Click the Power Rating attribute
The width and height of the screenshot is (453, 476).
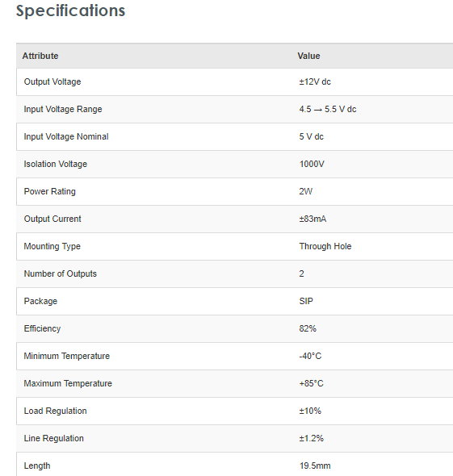50,191
